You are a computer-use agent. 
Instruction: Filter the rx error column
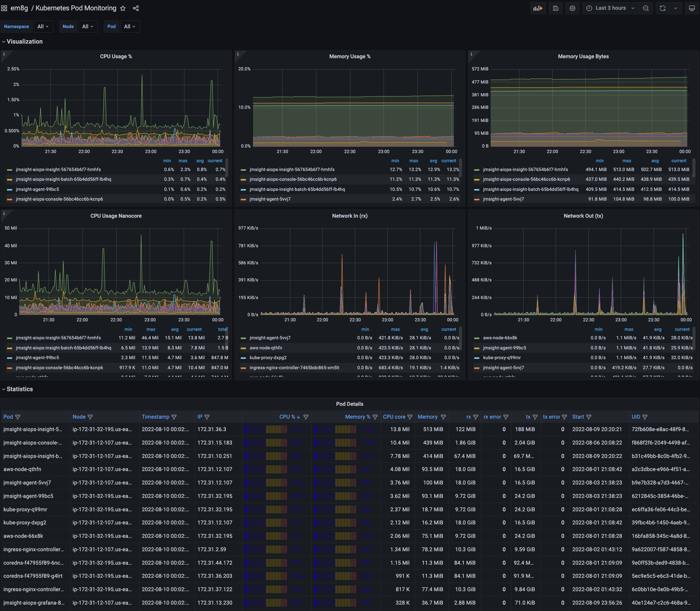click(x=506, y=417)
